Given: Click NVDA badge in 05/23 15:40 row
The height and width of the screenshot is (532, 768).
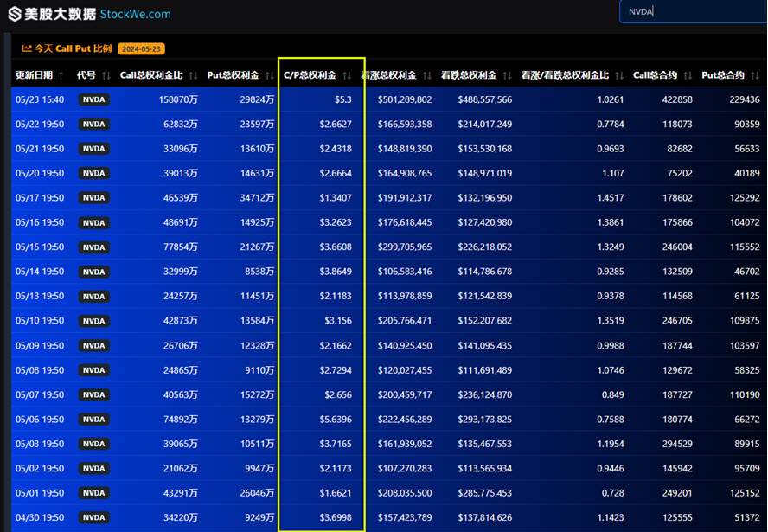Looking at the screenshot, I should click(x=94, y=100).
